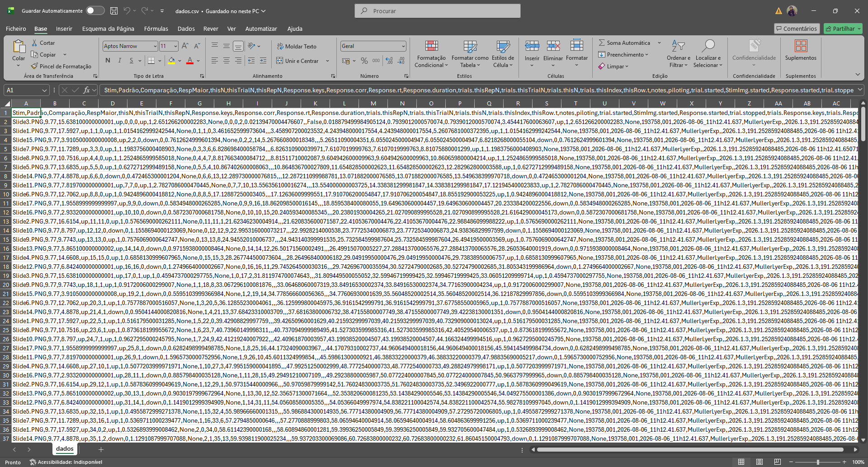
Task: Cut selection with the Cortar scissors
Action: (x=43, y=43)
